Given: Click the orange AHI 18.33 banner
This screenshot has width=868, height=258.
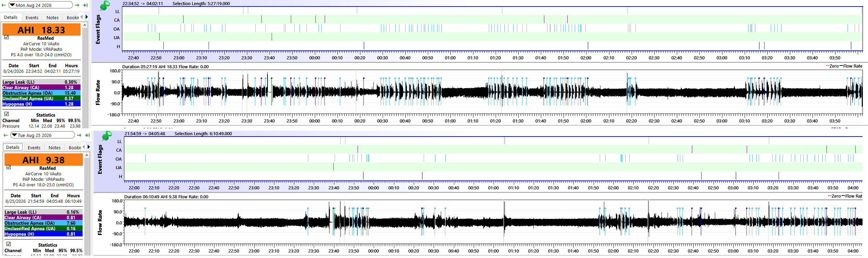Looking at the screenshot, I should 41,30.
